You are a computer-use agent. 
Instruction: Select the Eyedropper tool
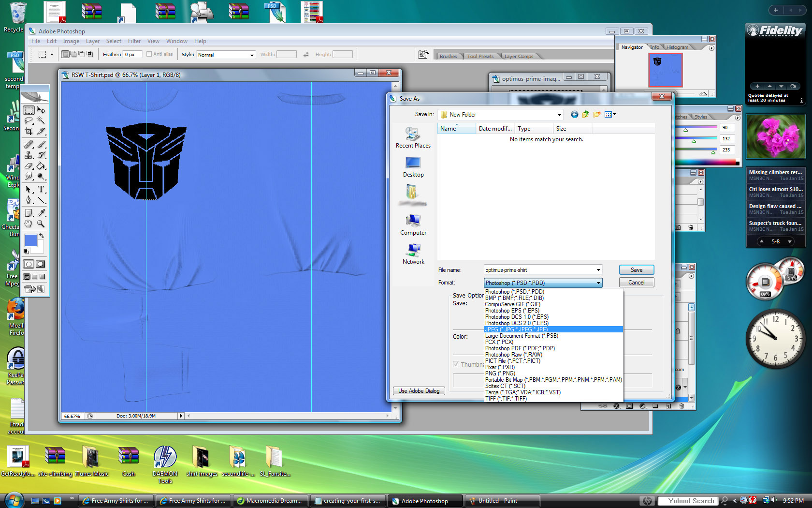(x=41, y=213)
